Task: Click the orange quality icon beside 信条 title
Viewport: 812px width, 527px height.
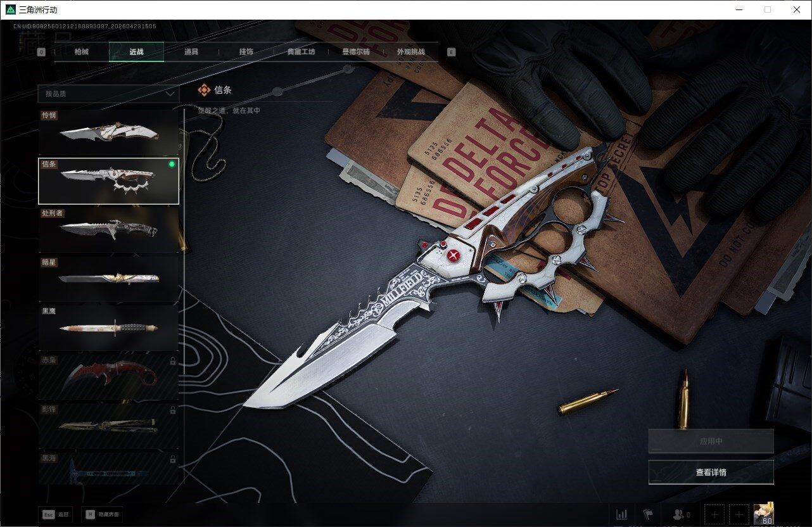Action: (x=204, y=90)
